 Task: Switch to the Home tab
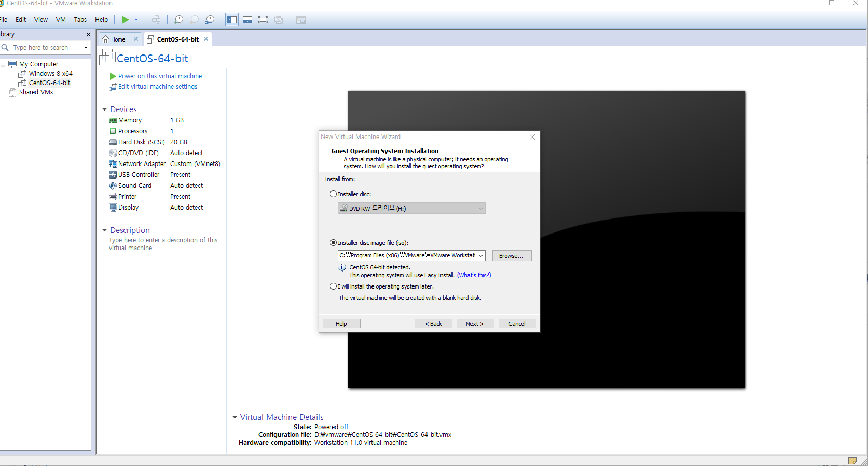(x=118, y=39)
